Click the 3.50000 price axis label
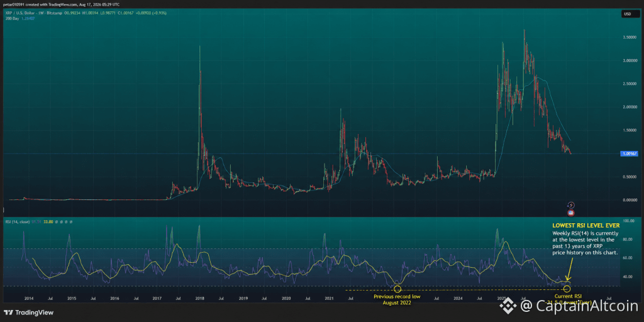 (x=629, y=37)
